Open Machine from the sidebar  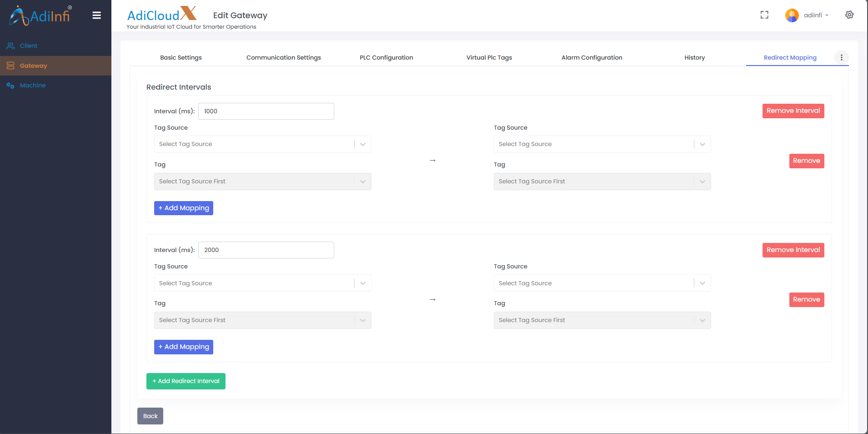pyautogui.click(x=32, y=86)
